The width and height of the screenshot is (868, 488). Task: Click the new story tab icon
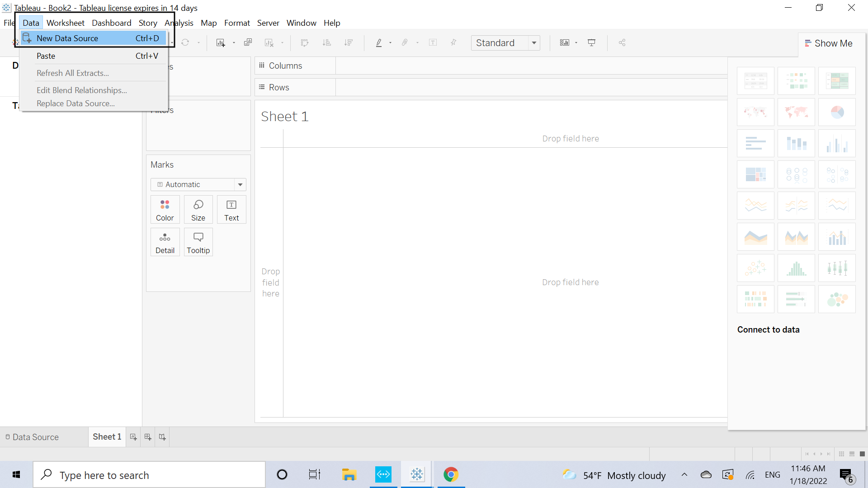[x=162, y=437]
